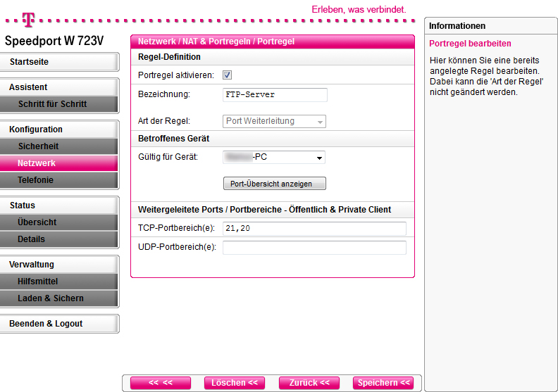The image size is (558, 392).
Task: Click the Bezeichnung field with FTP-Server
Action: (275, 95)
